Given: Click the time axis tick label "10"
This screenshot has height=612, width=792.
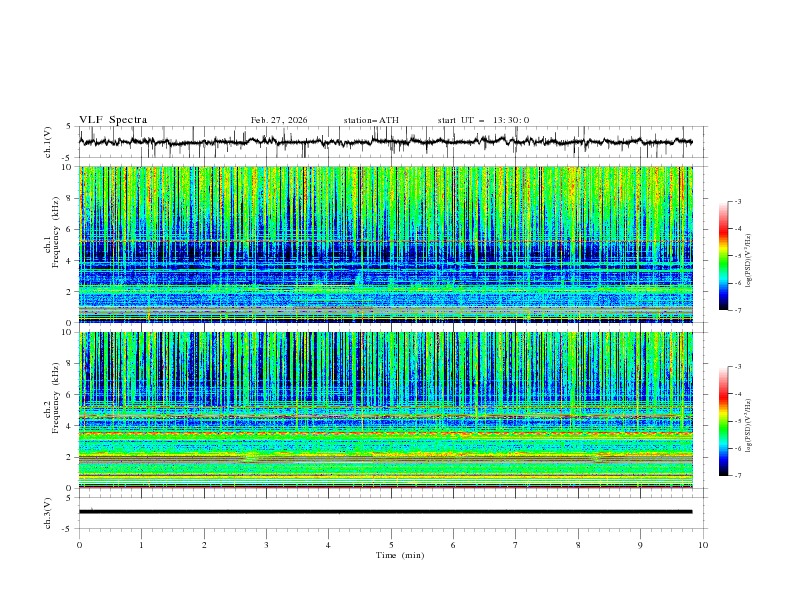Looking at the screenshot, I should pyautogui.click(x=703, y=545).
